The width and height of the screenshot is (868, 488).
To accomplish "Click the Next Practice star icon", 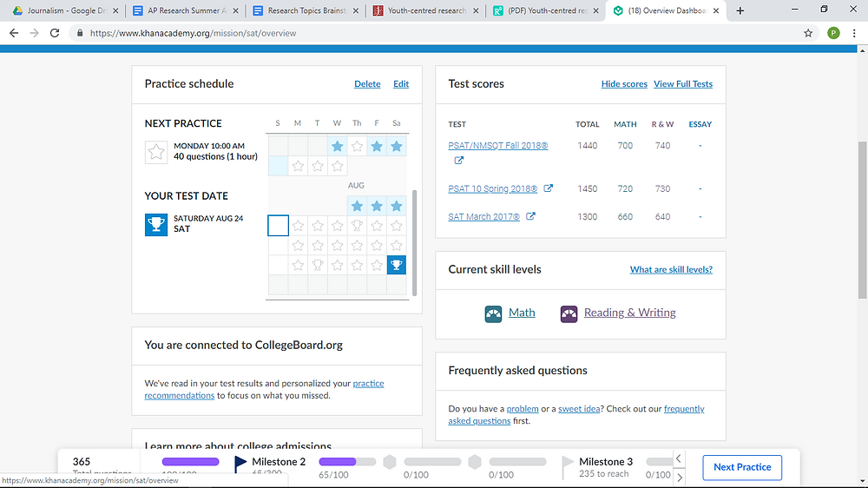I will (156, 152).
